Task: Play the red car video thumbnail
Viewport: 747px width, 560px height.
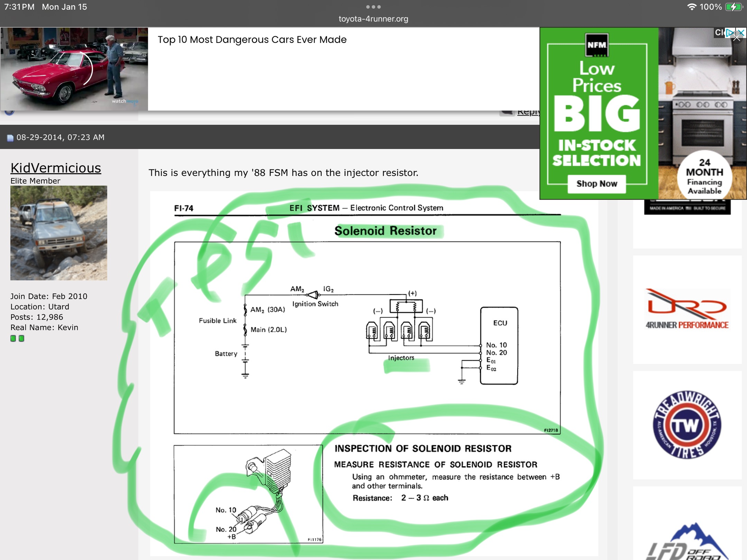Action: 74,69
